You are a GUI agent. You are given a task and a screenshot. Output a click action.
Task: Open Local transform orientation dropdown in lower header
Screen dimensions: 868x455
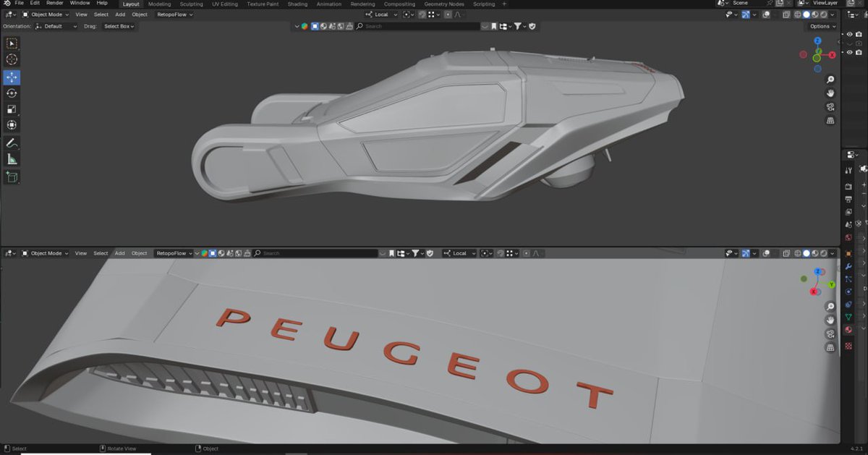coord(460,253)
